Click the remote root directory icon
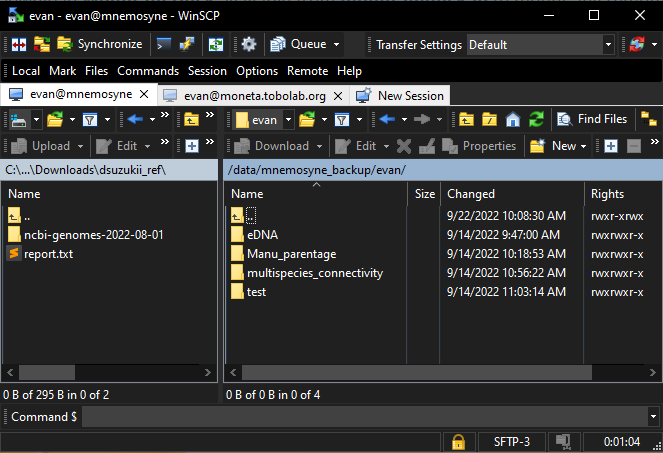The height and width of the screenshot is (453, 663). coord(489,120)
